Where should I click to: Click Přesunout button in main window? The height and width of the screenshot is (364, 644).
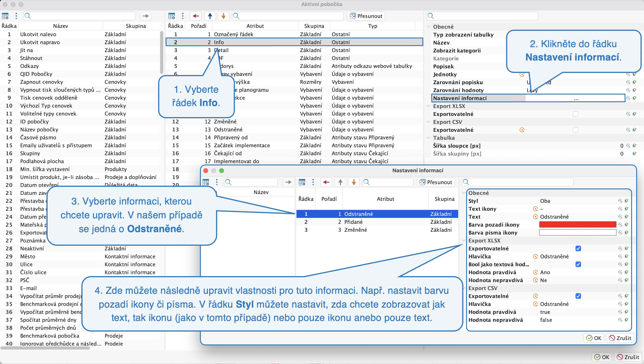coord(366,16)
